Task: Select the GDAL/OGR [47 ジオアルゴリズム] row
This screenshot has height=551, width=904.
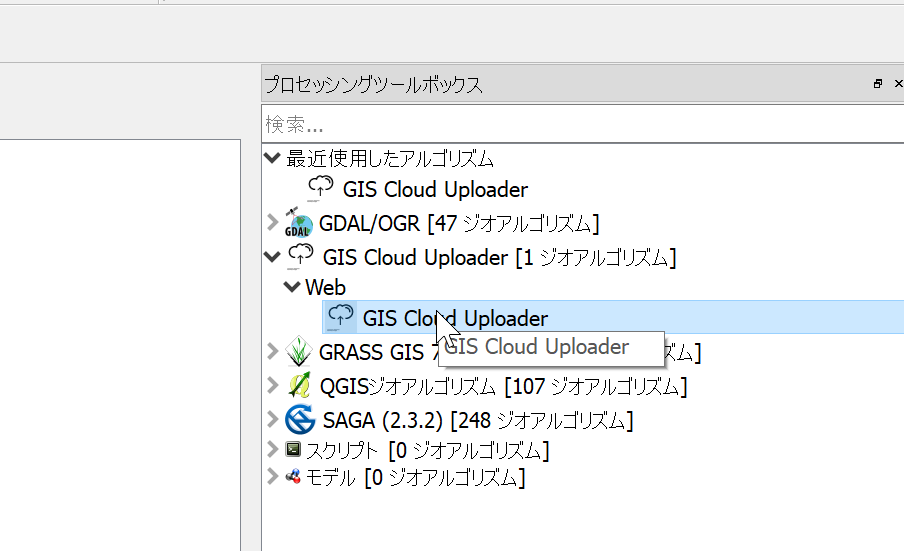Action: 459,224
